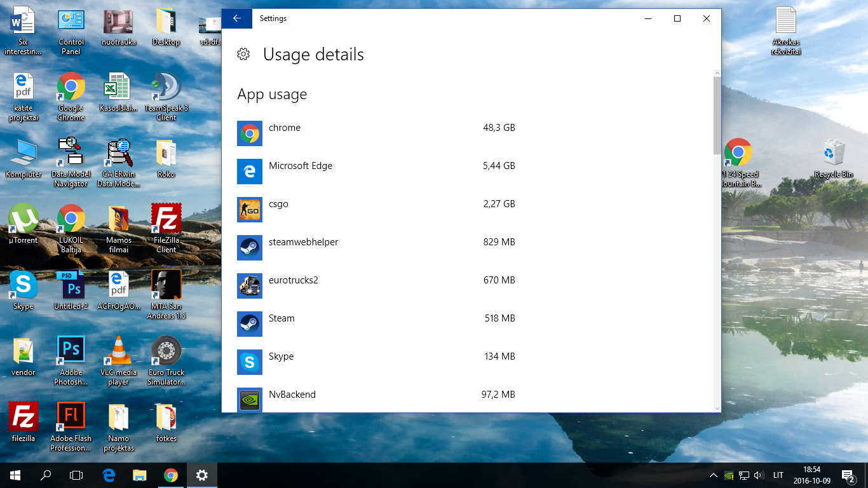This screenshot has width=868, height=488.
Task: Select the µTorrent desktop icon
Action: click(x=24, y=224)
